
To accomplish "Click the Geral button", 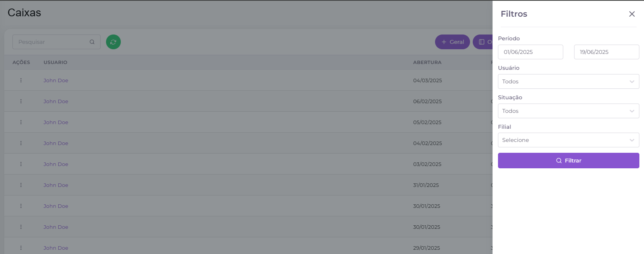I will coord(453,42).
